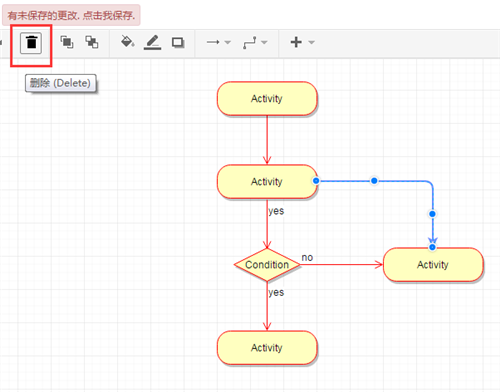This screenshot has height=392, width=500.
Task: Choose the Waypoints connector icon
Action: click(250, 42)
